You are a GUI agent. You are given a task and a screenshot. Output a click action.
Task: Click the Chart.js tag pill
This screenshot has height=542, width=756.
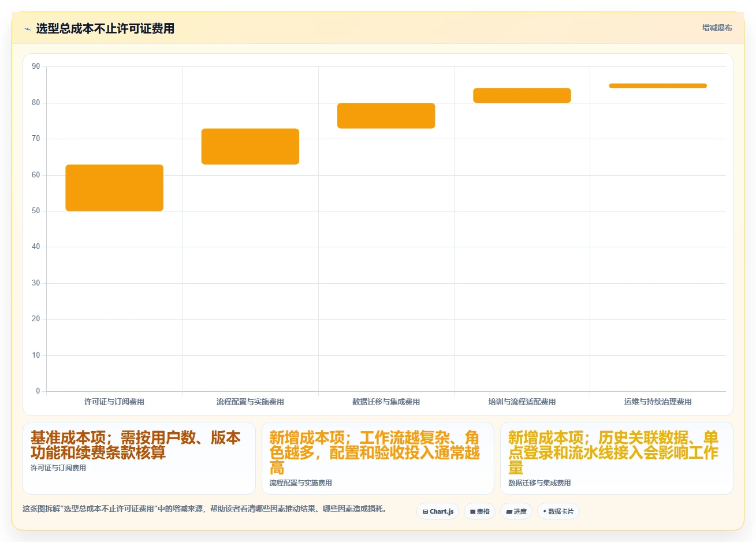438,511
